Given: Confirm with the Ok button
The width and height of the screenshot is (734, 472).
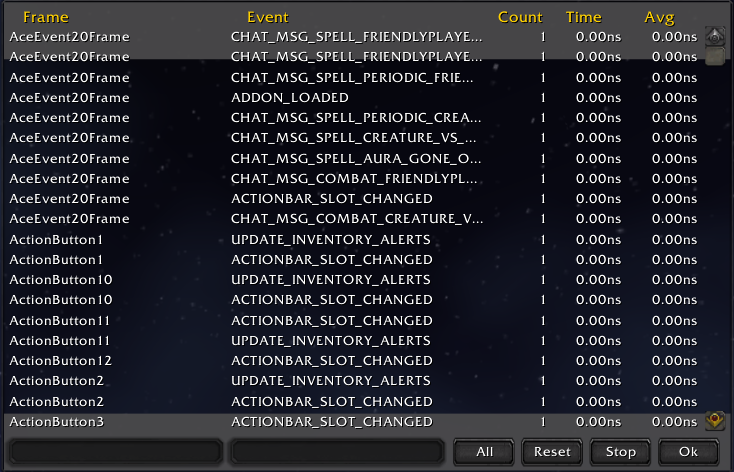Looking at the screenshot, I should [688, 451].
